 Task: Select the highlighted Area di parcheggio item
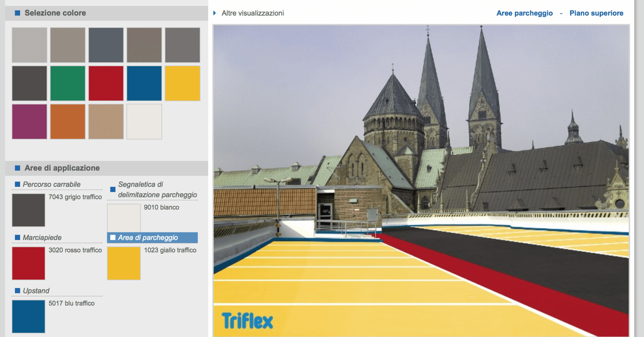tap(152, 237)
